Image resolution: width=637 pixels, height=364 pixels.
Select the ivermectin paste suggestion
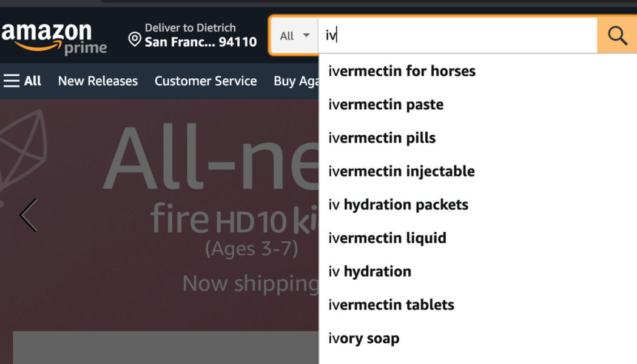click(x=386, y=104)
